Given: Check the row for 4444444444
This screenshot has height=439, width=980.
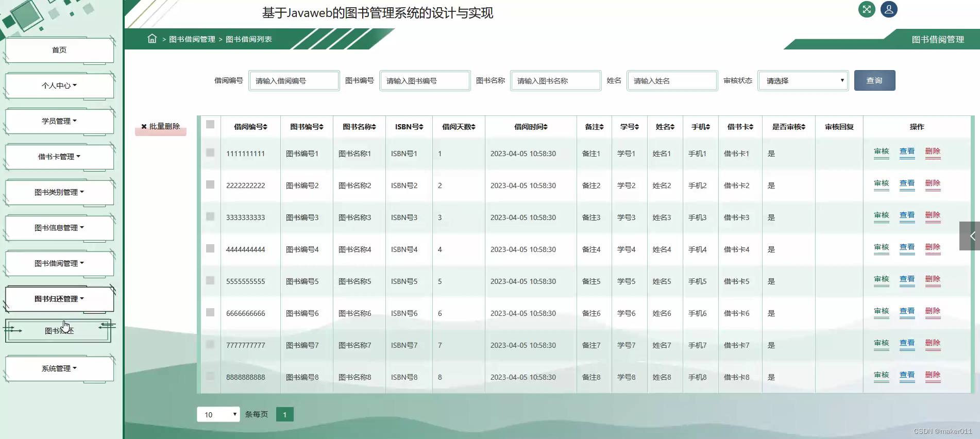Looking at the screenshot, I should (x=210, y=248).
